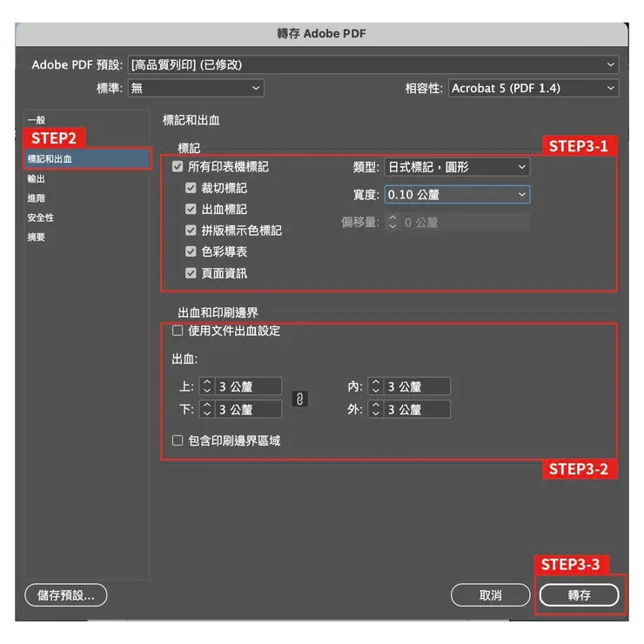The width and height of the screenshot is (644, 644).
Task: Click the 儲存預設... button
Action: point(66,594)
